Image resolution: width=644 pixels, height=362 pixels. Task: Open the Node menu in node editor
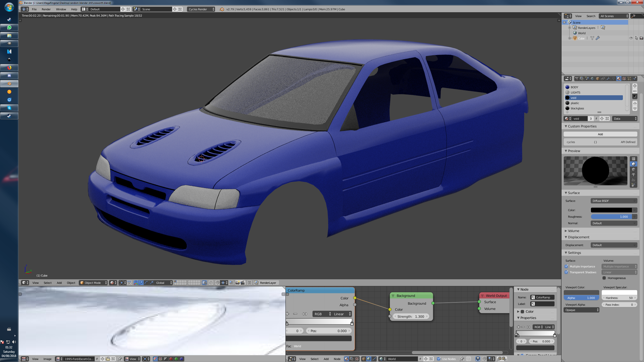coord(337,359)
